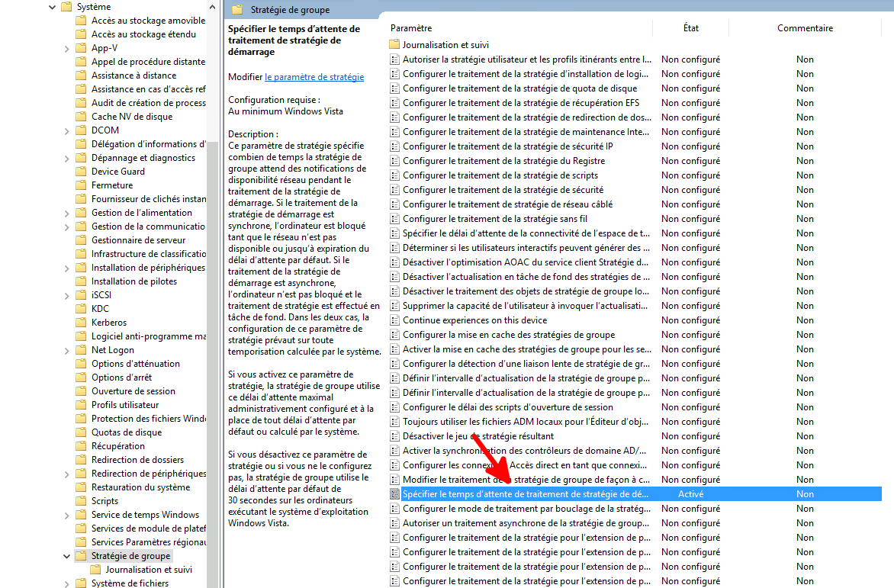The image size is (894, 588).
Task: Sort by the "État" column header
Action: [x=691, y=27]
